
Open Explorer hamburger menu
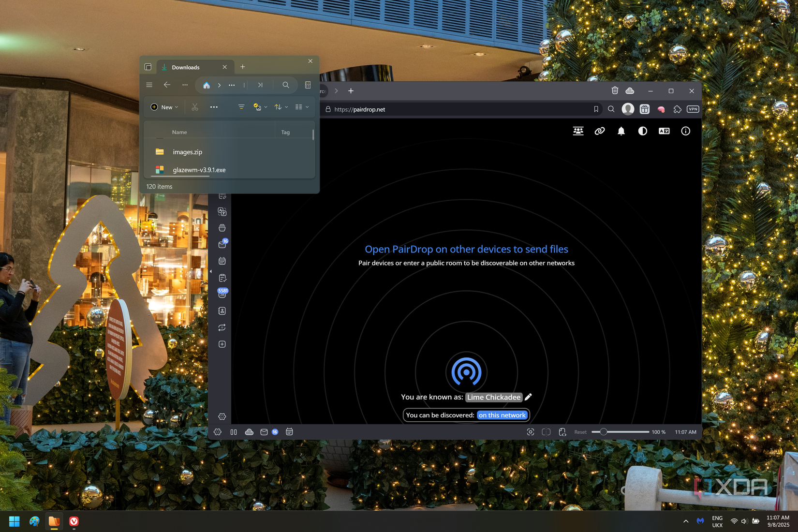149,85
